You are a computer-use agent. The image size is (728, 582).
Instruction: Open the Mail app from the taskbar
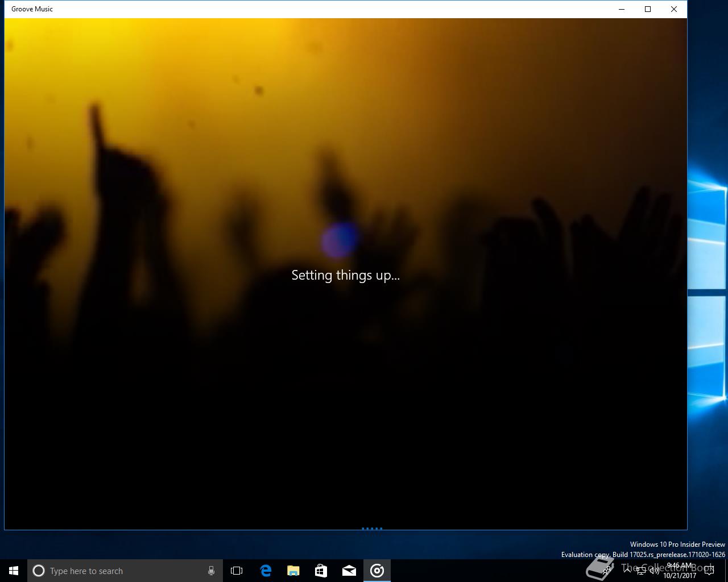[349, 571]
